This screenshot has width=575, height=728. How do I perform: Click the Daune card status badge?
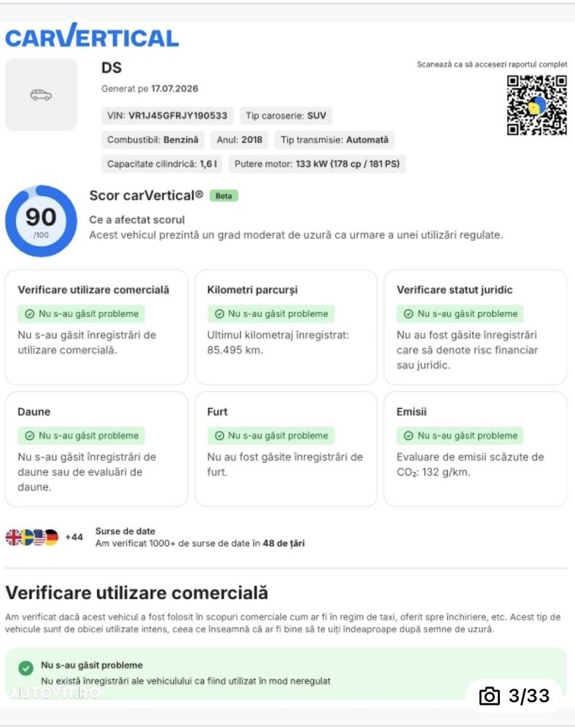(x=82, y=436)
